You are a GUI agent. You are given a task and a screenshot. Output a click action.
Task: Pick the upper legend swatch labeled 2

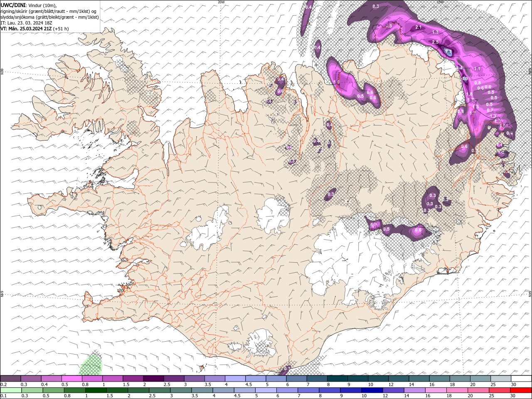tap(153, 379)
